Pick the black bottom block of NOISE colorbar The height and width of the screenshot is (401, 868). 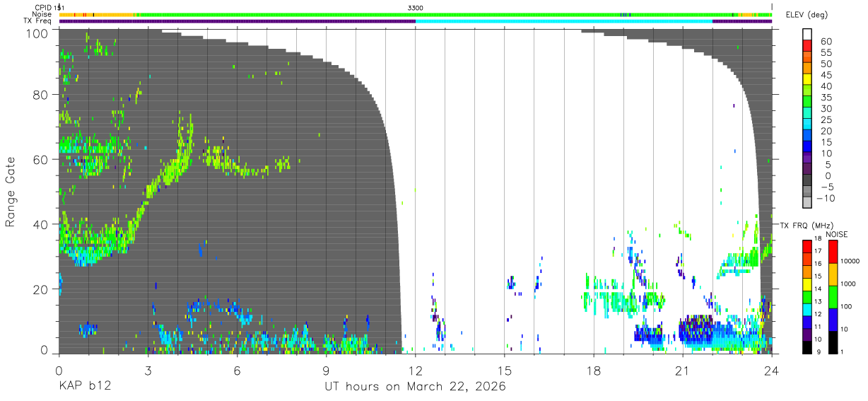(833, 342)
